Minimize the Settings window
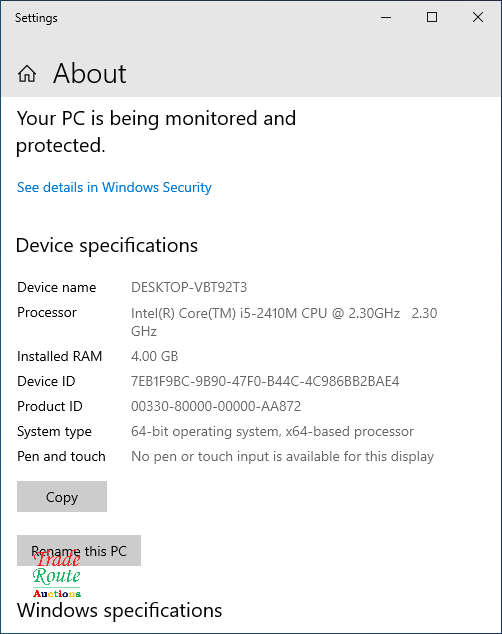The width and height of the screenshot is (502, 634). pos(386,17)
